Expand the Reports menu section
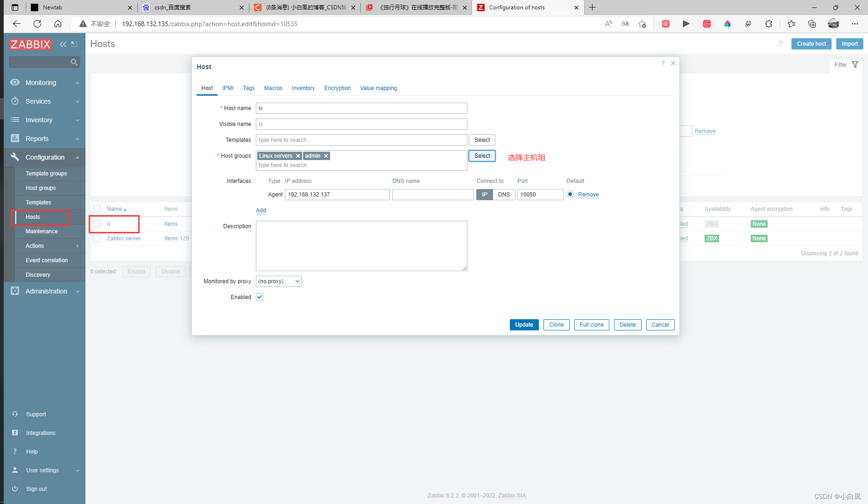The width and height of the screenshot is (868, 504). tap(78, 139)
